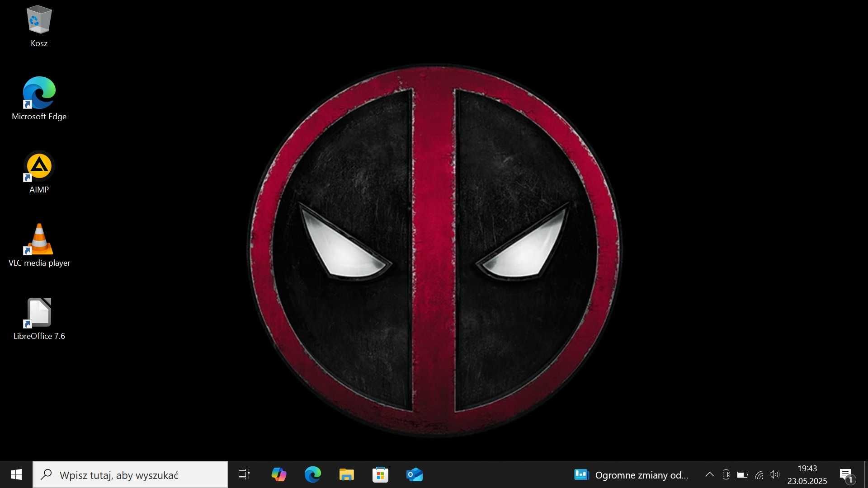Open Microsoft Edge from the taskbar
This screenshot has height=488, width=868.
[313, 474]
